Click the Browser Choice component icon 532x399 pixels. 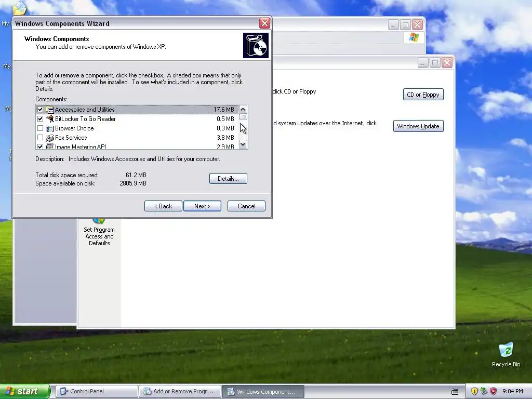[50, 128]
